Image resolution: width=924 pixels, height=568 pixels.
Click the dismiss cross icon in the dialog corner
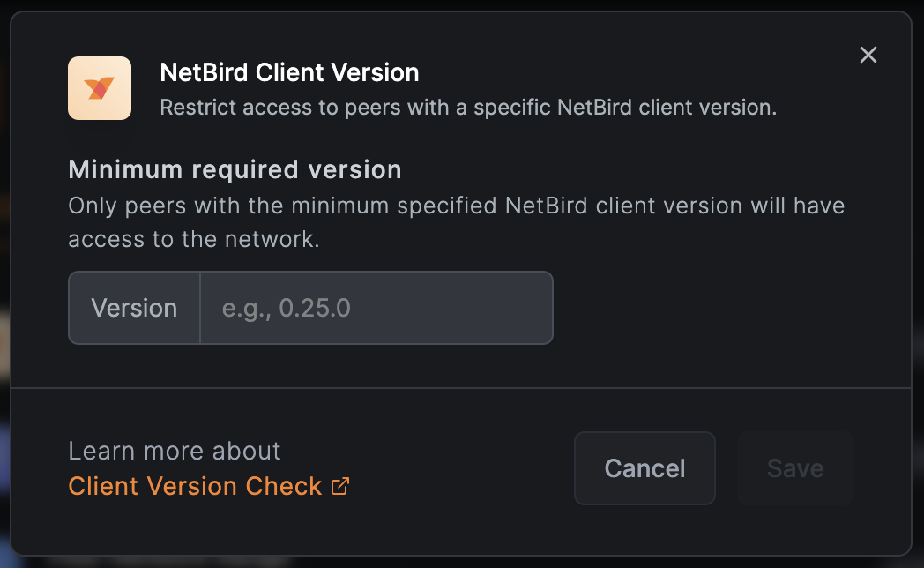pos(868,55)
